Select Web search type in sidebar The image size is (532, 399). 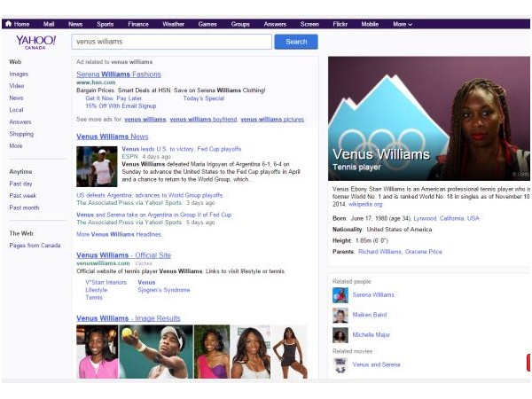click(15, 62)
